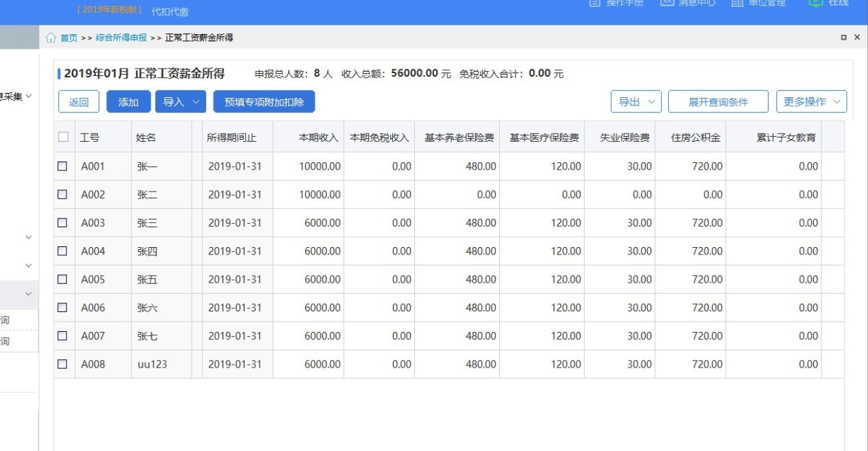
Task: Click the 2019年01月 正常工资薪金所得 title
Action: click(144, 73)
